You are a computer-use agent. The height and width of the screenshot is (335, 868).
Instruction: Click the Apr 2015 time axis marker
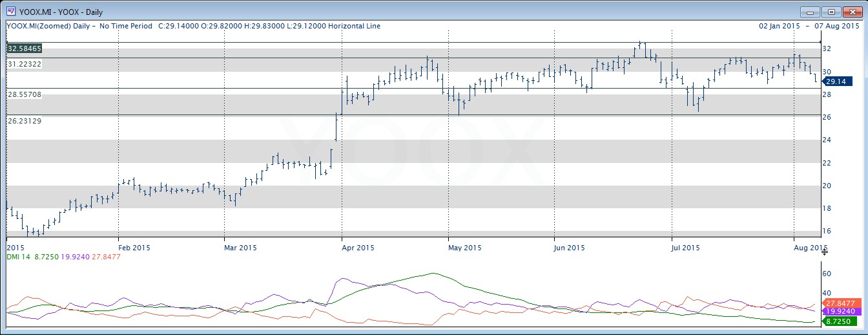[x=357, y=248]
